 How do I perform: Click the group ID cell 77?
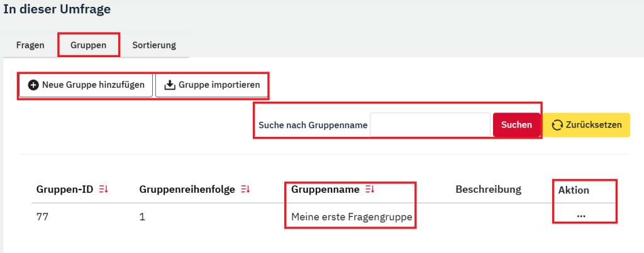(43, 217)
